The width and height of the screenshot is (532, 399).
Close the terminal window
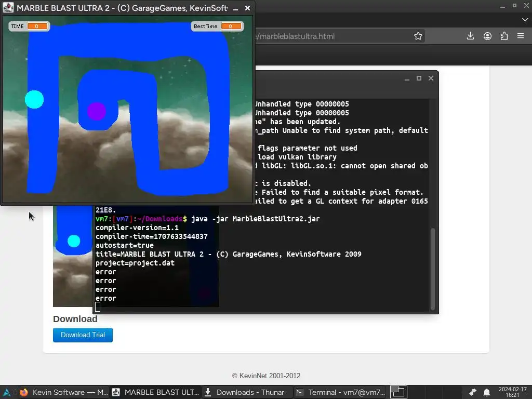(x=431, y=78)
